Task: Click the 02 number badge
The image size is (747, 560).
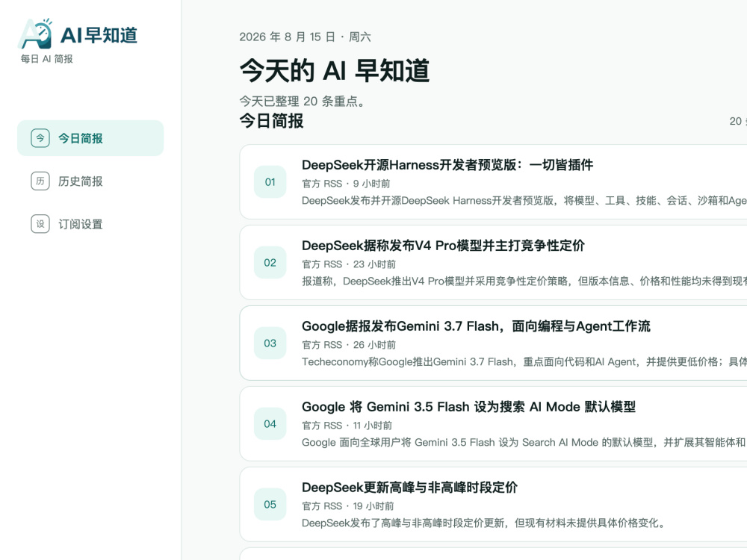Action: click(270, 262)
